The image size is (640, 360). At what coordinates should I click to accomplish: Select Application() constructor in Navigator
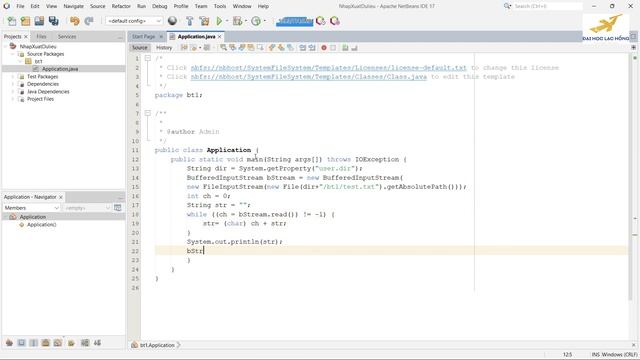point(41,224)
